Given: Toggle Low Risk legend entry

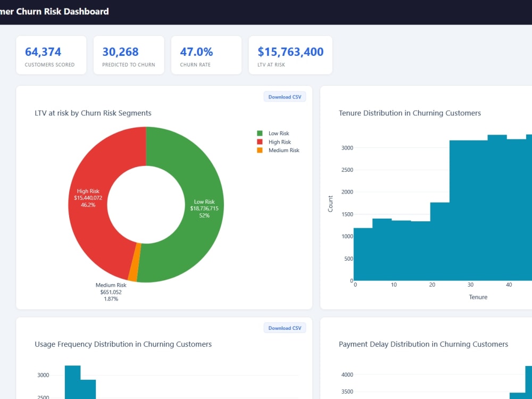Looking at the screenshot, I should (273, 134).
